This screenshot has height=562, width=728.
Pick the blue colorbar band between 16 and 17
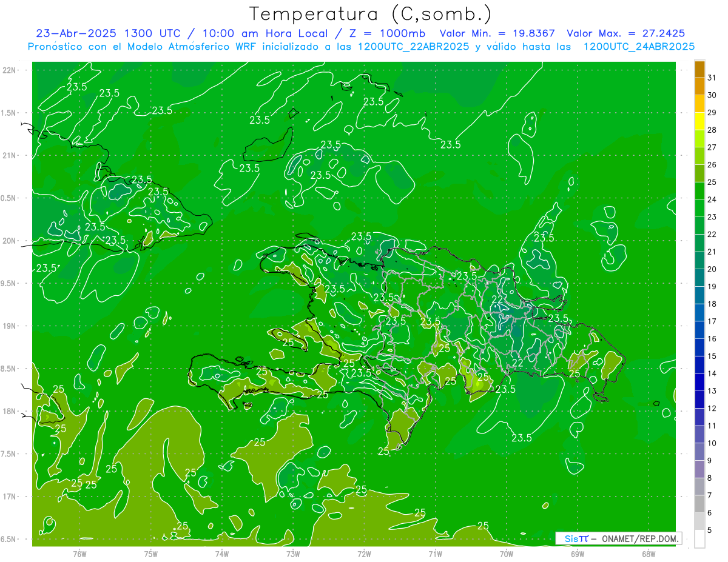(x=699, y=330)
